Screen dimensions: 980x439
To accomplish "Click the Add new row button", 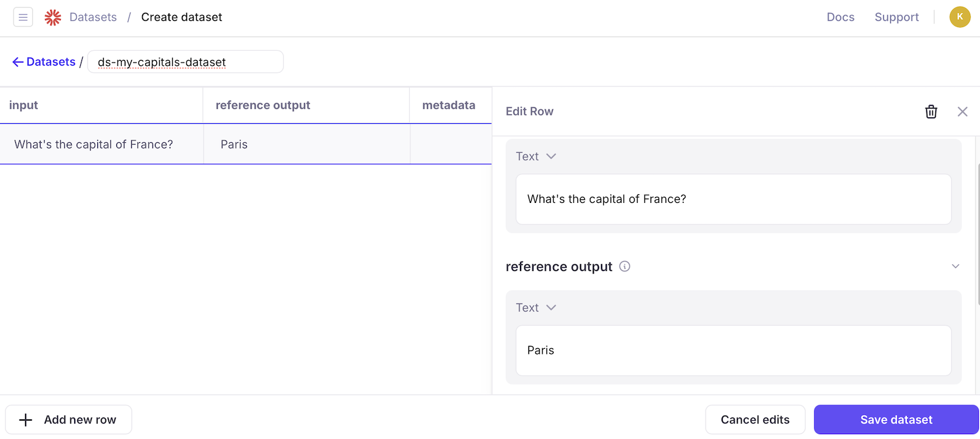I will 69,419.
